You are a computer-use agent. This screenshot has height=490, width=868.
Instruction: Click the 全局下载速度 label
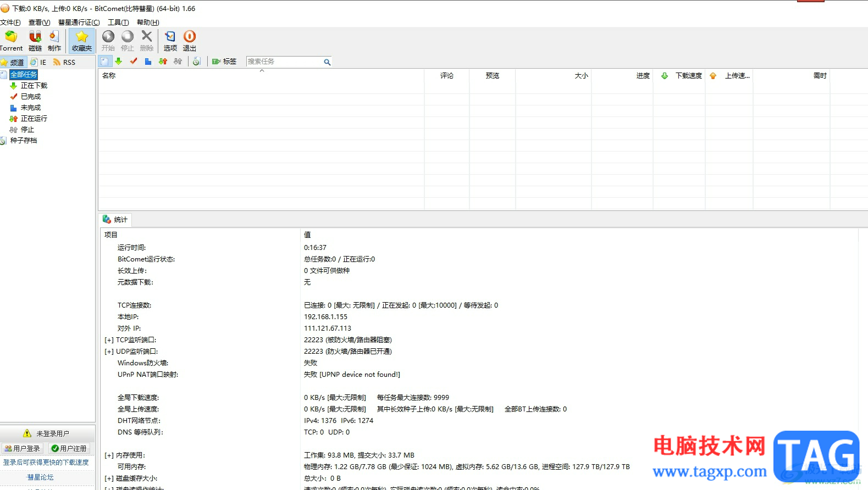tap(138, 398)
